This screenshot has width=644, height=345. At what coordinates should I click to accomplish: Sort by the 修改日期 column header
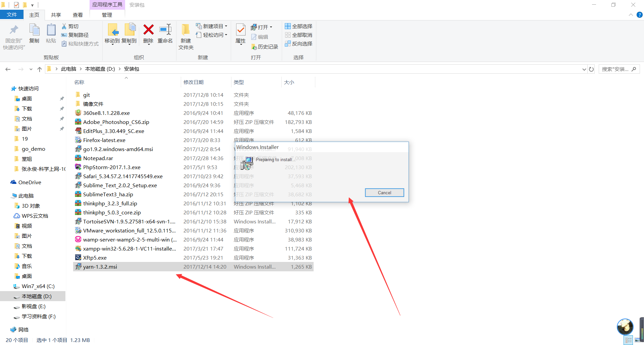coord(194,82)
